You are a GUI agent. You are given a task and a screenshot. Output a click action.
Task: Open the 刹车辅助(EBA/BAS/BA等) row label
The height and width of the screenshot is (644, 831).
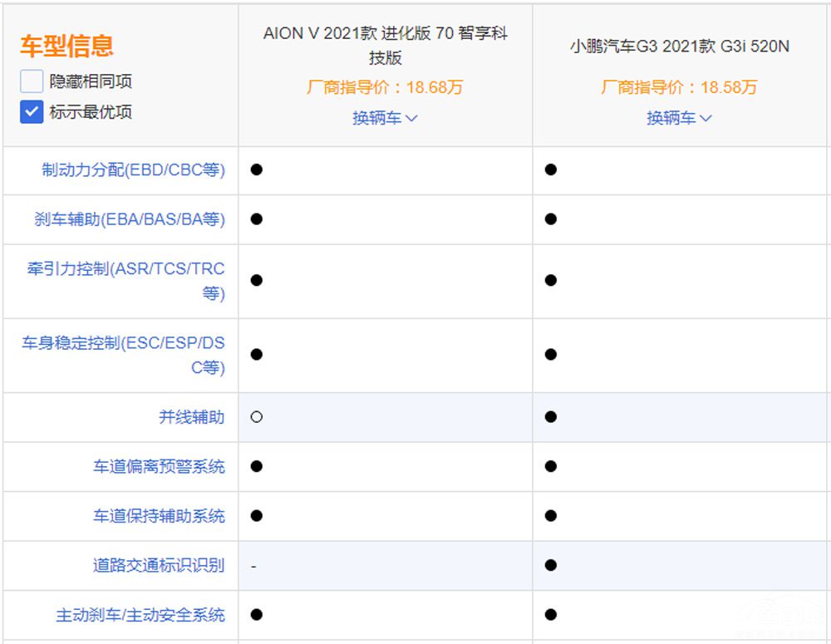point(130,219)
